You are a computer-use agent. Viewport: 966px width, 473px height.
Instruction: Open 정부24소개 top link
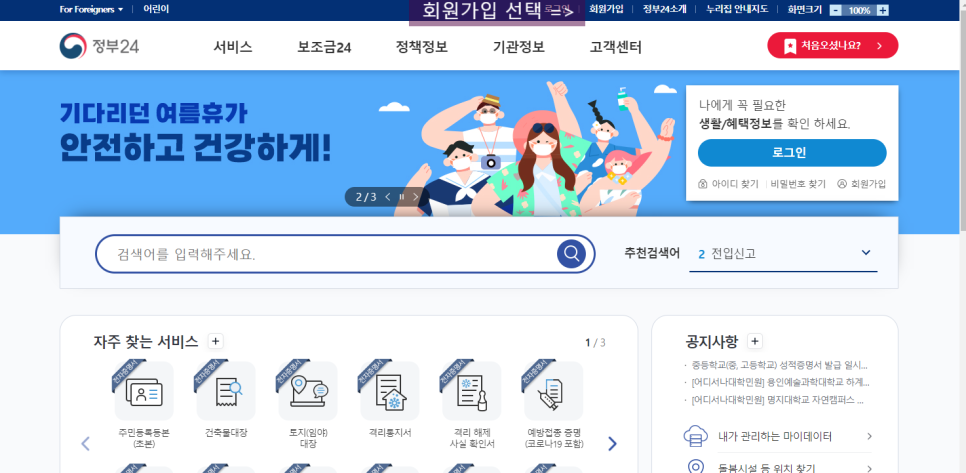(x=665, y=10)
